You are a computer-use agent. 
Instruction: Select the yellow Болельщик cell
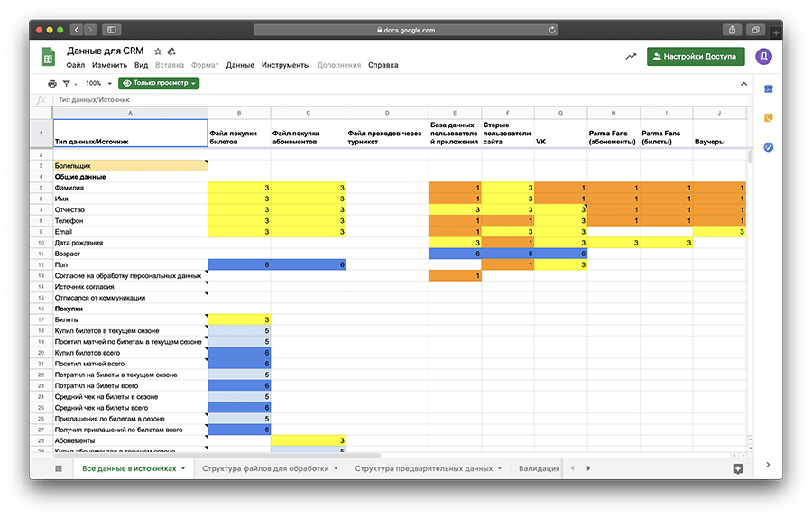[130, 166]
